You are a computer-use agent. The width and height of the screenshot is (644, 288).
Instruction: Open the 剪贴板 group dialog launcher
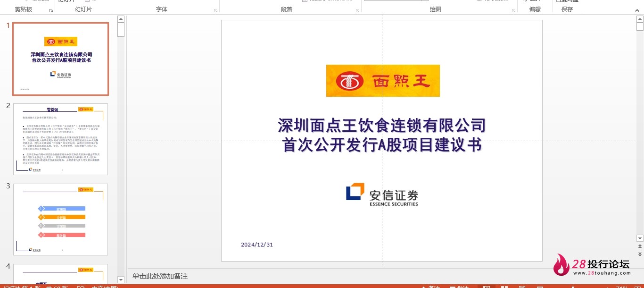click(51, 10)
